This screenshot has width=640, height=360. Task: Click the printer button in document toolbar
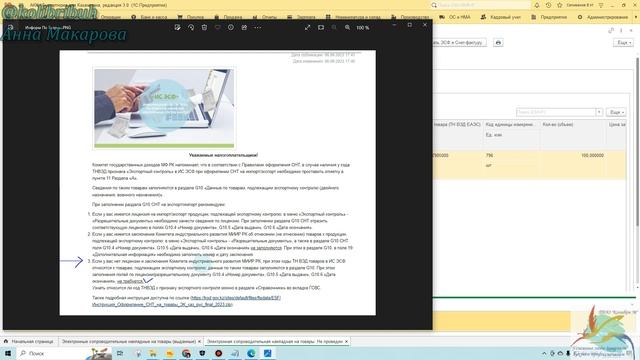(498, 42)
